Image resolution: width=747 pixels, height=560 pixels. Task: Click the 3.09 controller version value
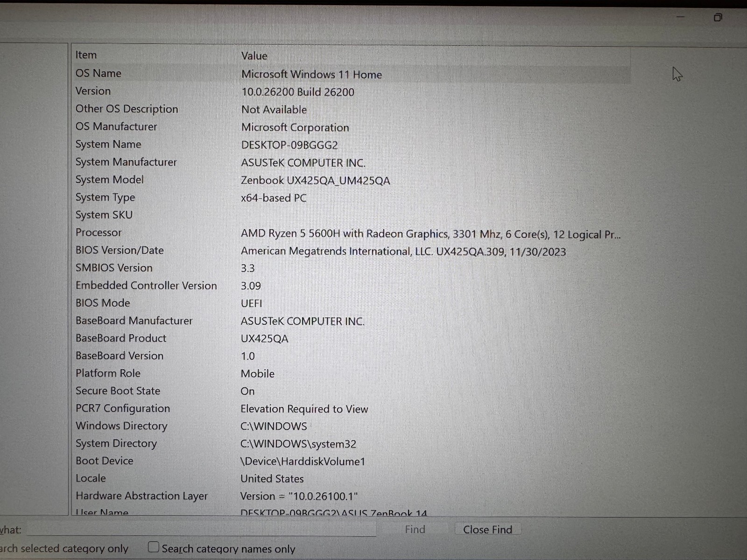pos(251,286)
